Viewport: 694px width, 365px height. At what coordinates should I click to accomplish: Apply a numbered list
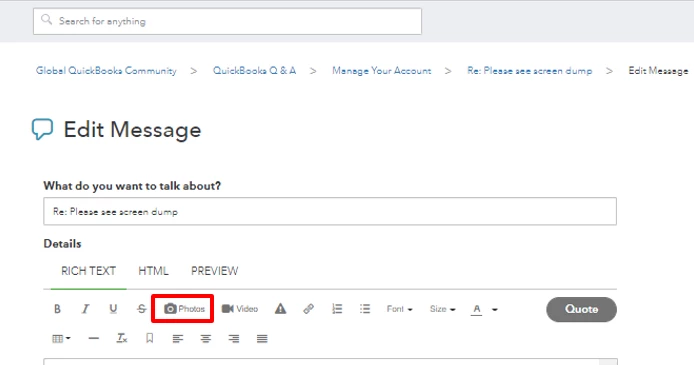click(337, 309)
